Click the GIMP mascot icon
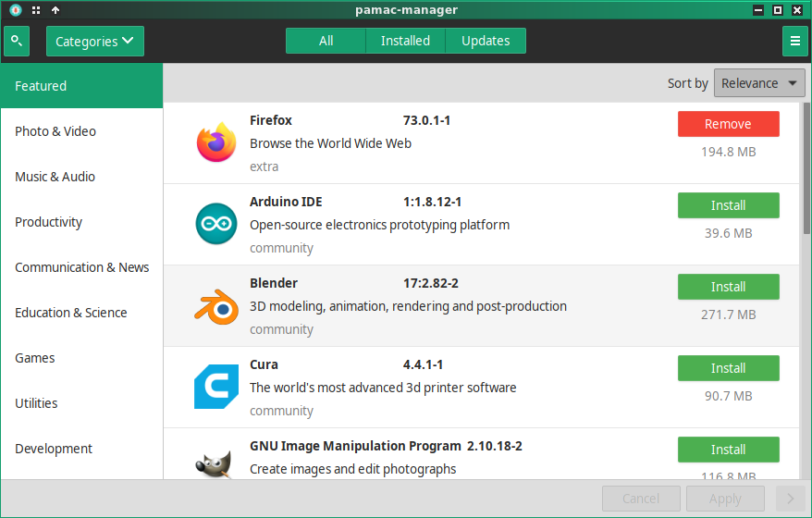Image resolution: width=812 pixels, height=518 pixels. pos(214,464)
